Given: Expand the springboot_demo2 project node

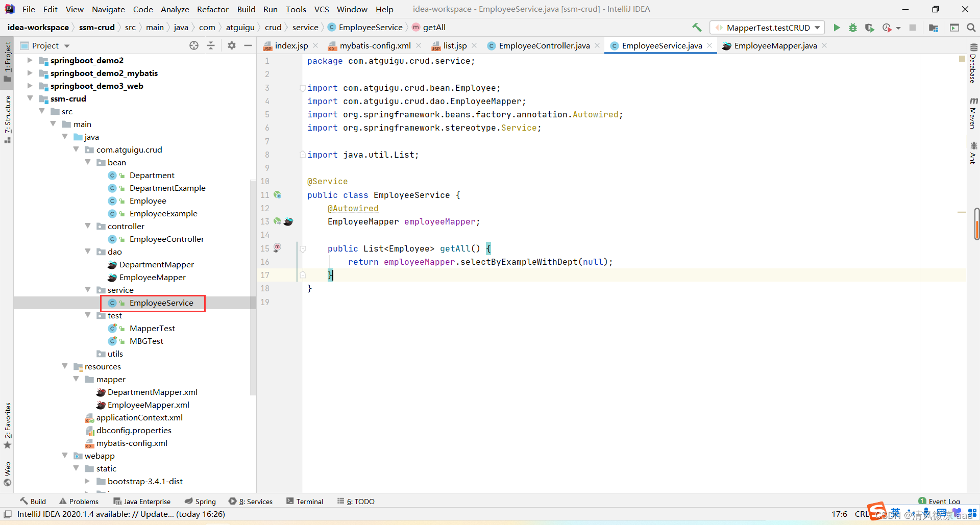Looking at the screenshot, I should [x=30, y=60].
